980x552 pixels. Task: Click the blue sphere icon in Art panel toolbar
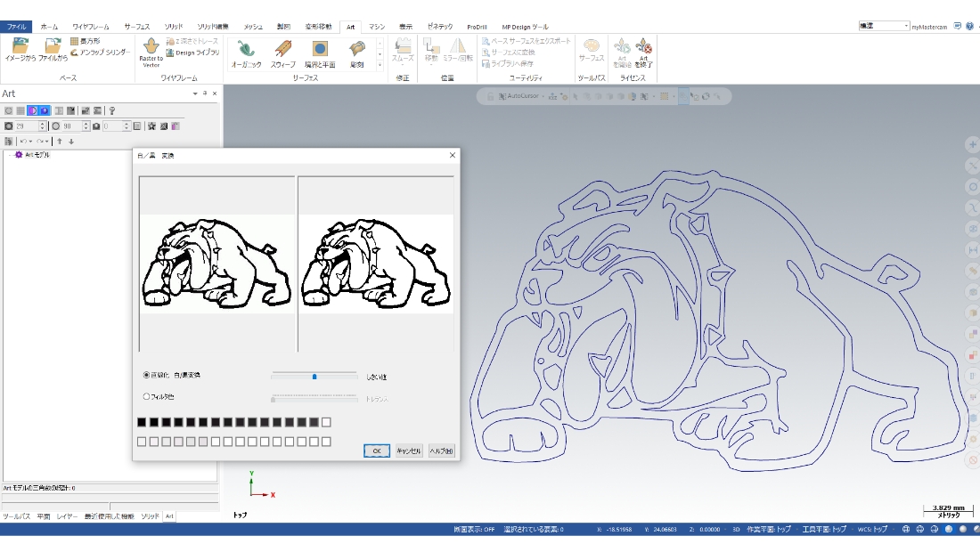point(45,110)
